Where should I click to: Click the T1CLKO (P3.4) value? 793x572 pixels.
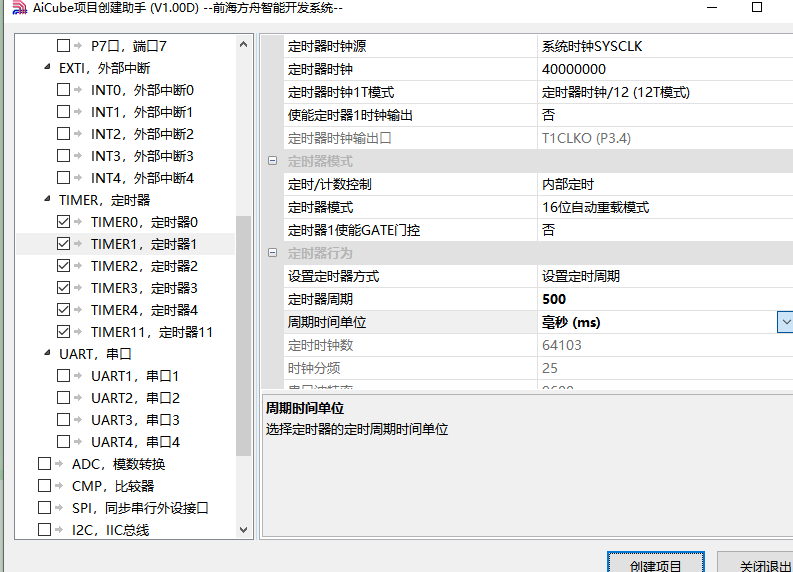click(x=665, y=139)
